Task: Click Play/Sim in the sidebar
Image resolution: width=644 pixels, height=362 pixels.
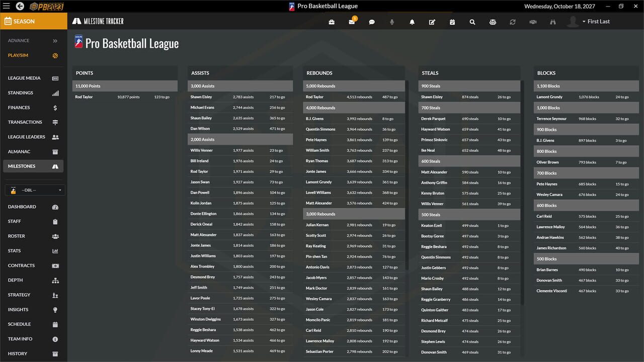Action: click(33, 55)
